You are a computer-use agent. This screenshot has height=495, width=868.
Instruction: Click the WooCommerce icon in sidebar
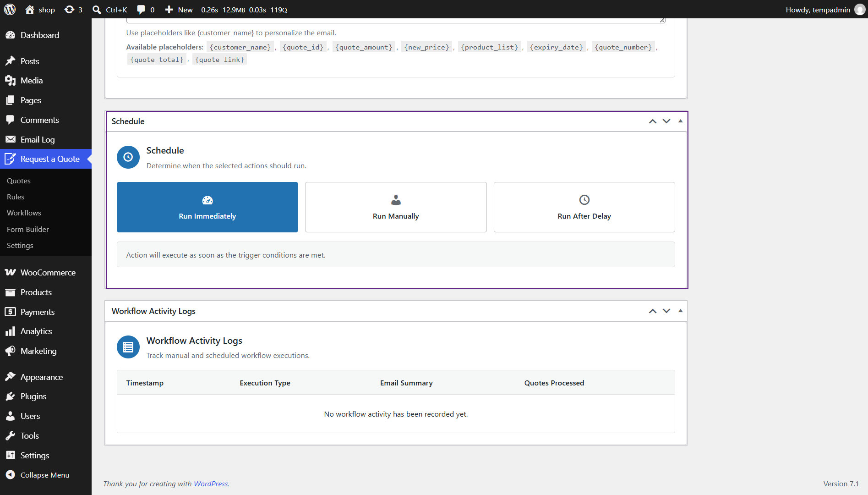[10, 272]
